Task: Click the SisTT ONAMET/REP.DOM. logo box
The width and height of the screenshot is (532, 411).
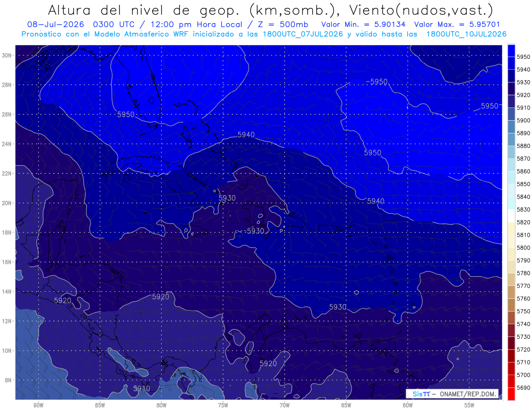Action: point(452,394)
